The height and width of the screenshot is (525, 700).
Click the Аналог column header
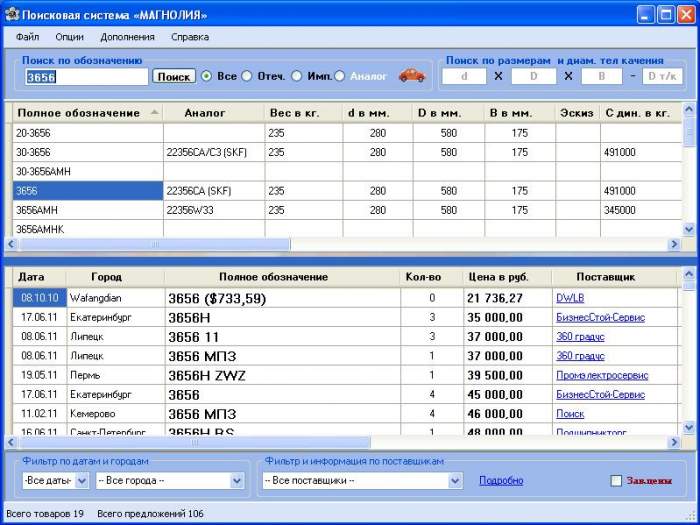coord(214,113)
